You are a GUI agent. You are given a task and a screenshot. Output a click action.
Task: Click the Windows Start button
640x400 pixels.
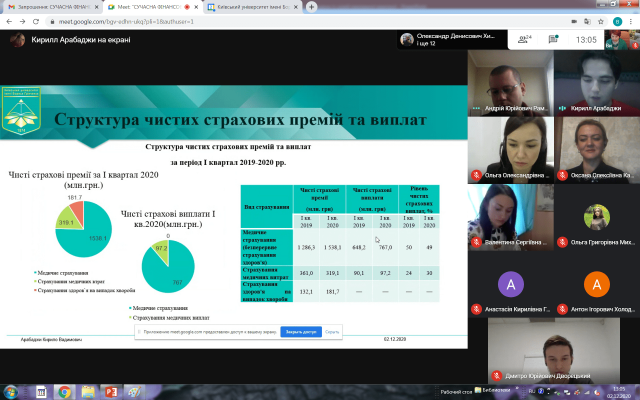[x=10, y=391]
